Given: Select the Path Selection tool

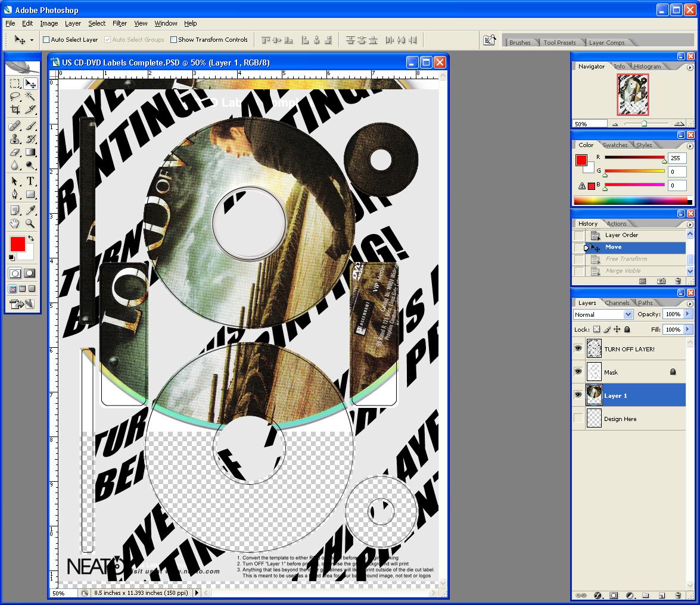Looking at the screenshot, I should 15,181.
